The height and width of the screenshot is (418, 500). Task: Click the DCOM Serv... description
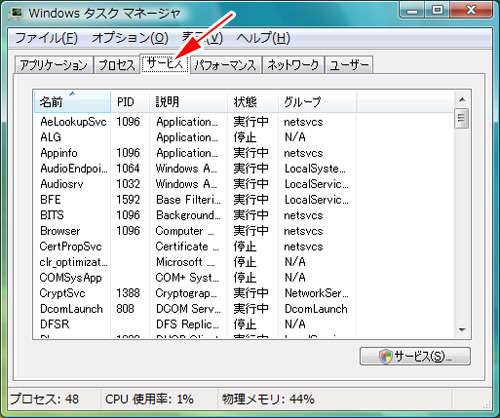[x=188, y=309]
